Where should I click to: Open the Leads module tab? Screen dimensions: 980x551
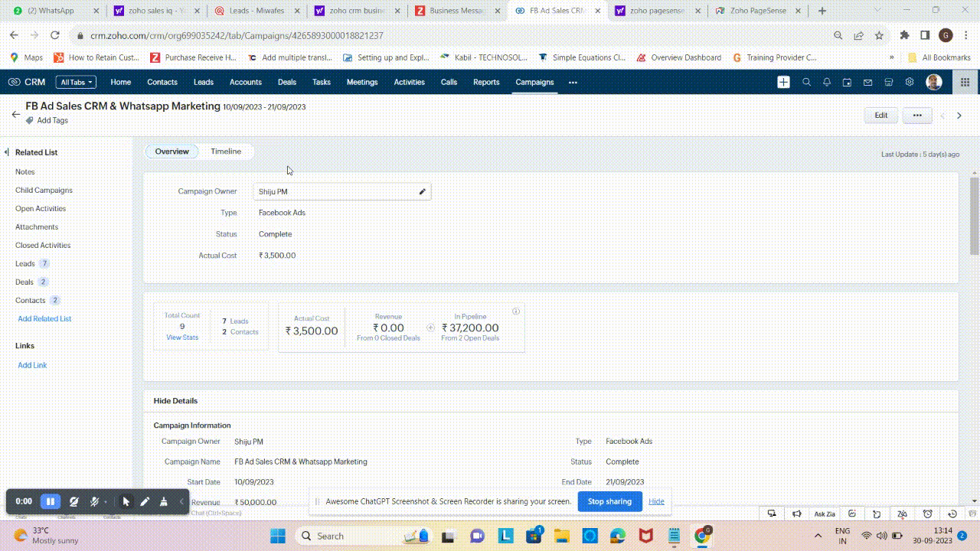tap(204, 82)
